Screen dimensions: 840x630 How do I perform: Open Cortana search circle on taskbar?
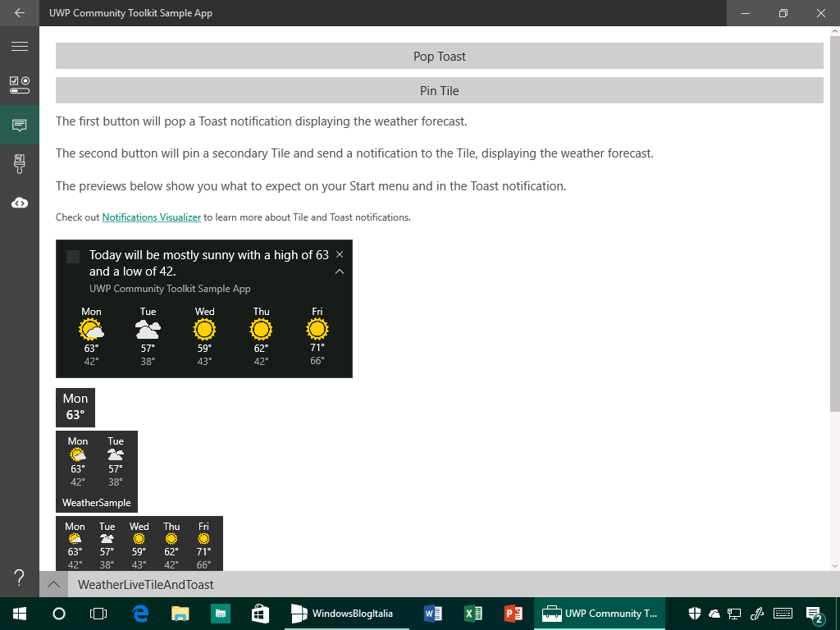click(x=59, y=614)
